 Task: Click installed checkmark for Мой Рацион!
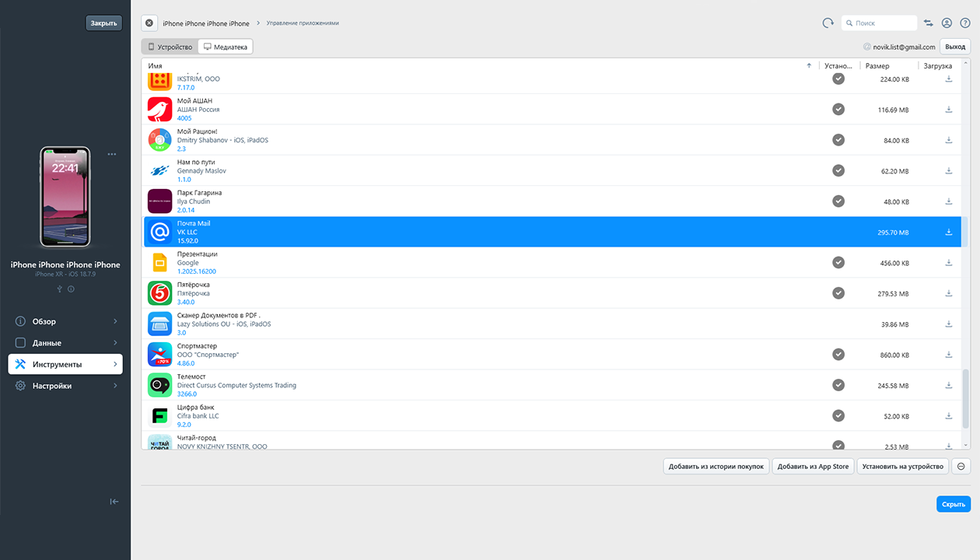pyautogui.click(x=838, y=140)
